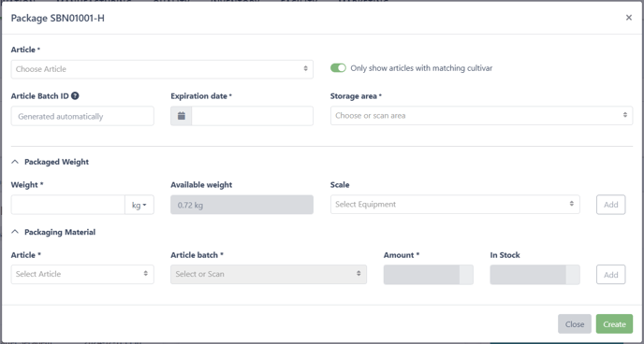Open the Article batch Select or Scan dropdown
Viewport: 644px width, 344px height.
point(269,274)
